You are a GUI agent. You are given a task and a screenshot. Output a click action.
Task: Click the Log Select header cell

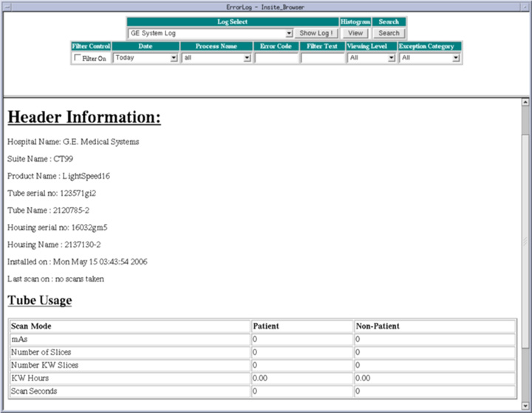point(233,22)
